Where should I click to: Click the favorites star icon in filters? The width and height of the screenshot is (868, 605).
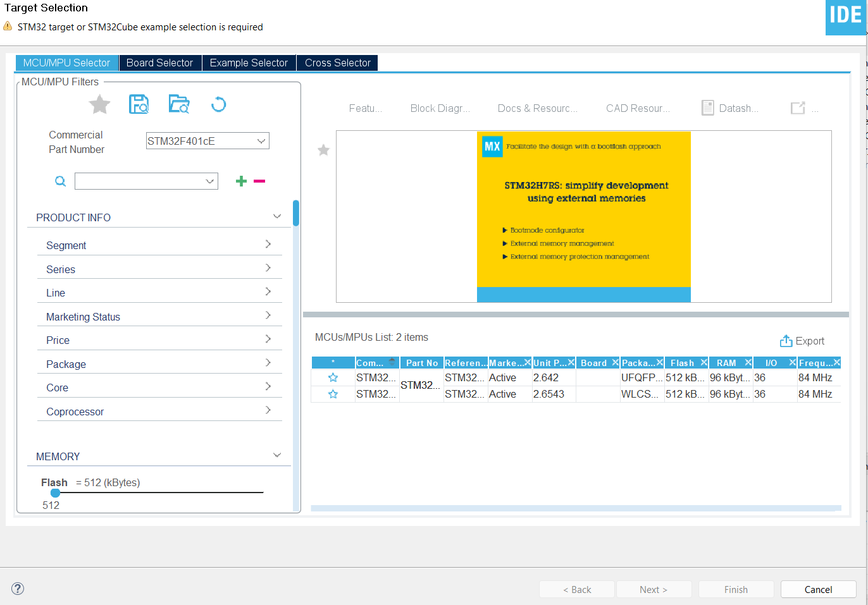click(x=99, y=104)
